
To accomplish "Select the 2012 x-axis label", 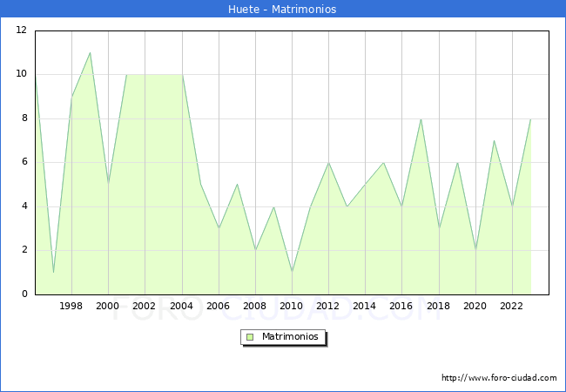I will tap(327, 306).
